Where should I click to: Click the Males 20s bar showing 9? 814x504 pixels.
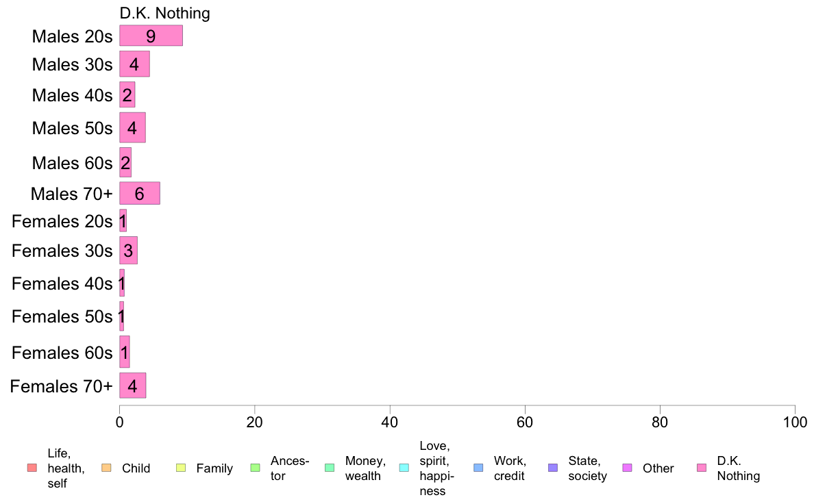pyautogui.click(x=151, y=36)
